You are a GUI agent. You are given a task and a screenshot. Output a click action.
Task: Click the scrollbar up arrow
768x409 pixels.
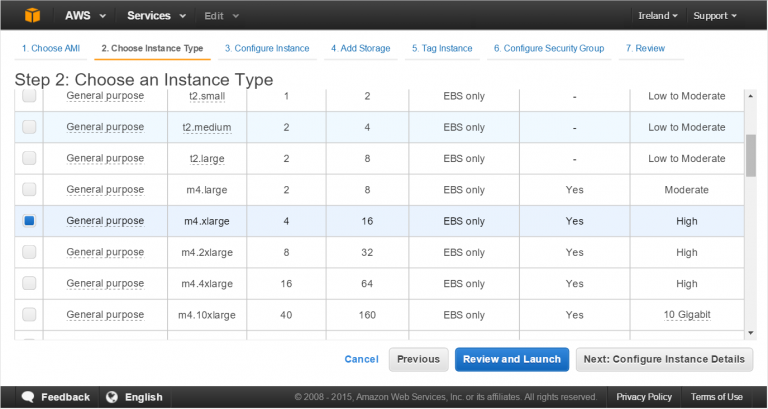751,96
